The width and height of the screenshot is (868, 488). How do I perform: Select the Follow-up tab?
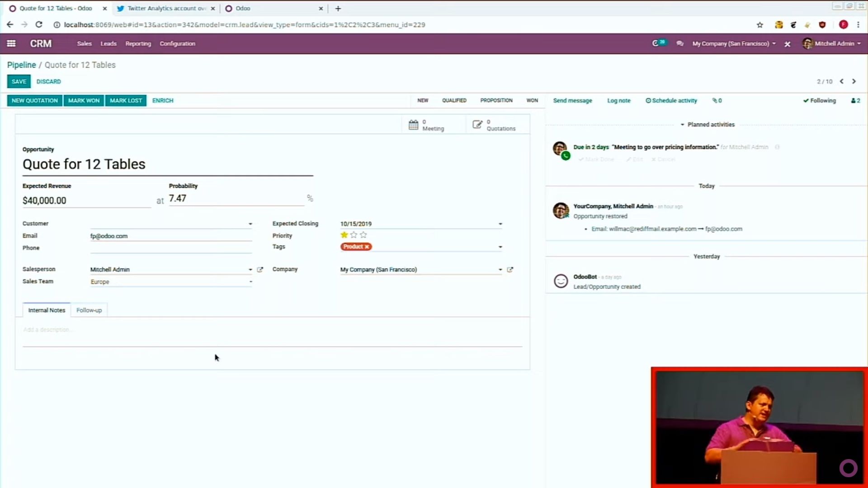(x=89, y=310)
